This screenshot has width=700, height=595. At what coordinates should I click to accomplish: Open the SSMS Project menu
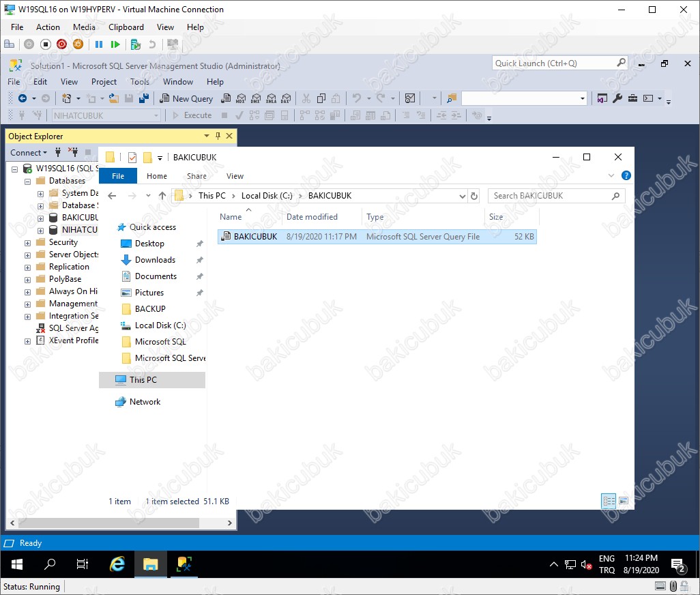[x=104, y=82]
